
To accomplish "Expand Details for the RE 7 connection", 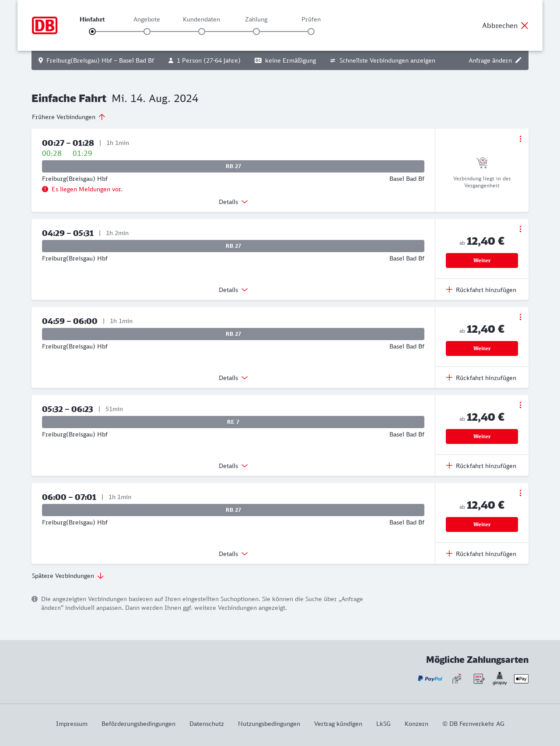I will (x=233, y=466).
